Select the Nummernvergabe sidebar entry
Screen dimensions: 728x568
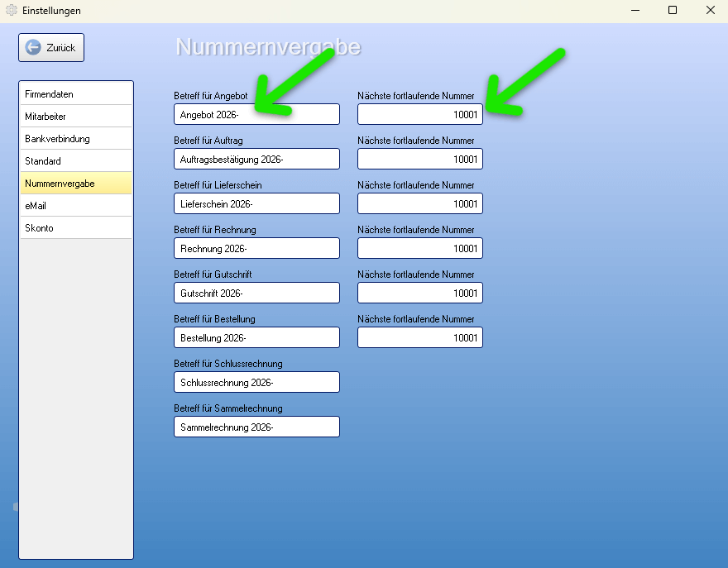tap(76, 184)
